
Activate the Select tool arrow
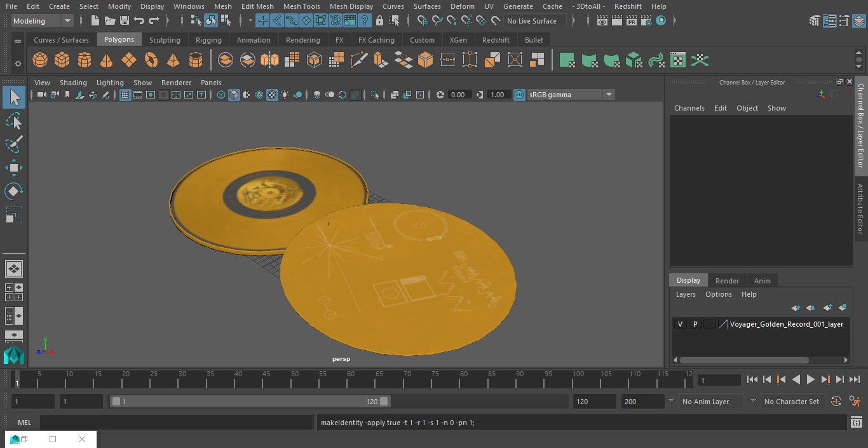pyautogui.click(x=14, y=97)
